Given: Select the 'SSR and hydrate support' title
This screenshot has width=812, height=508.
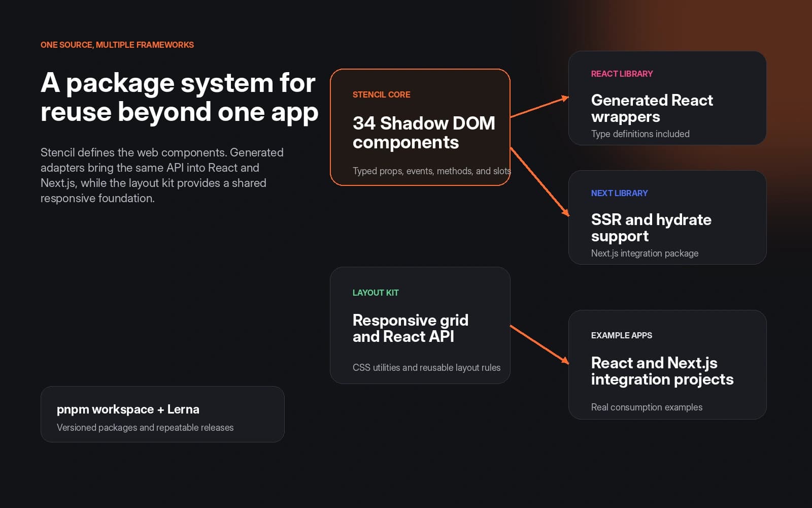Looking at the screenshot, I should (651, 228).
